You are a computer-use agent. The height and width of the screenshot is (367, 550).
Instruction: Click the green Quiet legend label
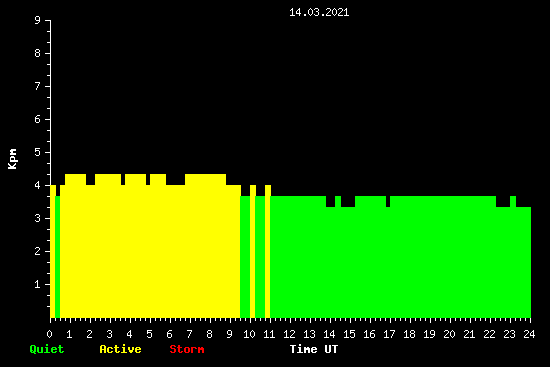click(47, 349)
